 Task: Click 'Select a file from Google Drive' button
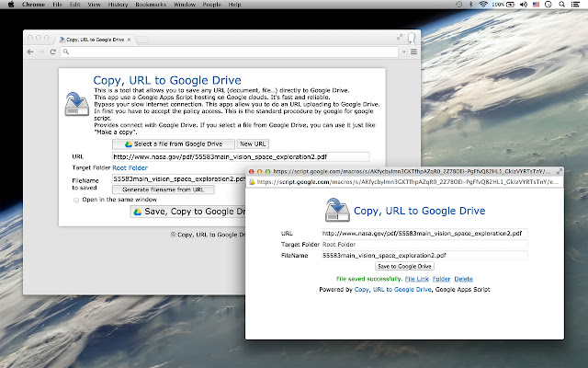click(174, 144)
